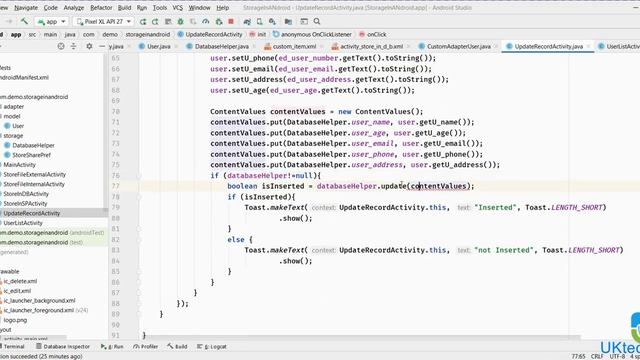The height and width of the screenshot is (360, 640).
Task: Click Run with Coverage icon
Action: (x=193, y=22)
